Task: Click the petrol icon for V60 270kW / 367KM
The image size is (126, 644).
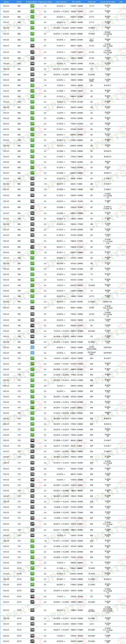Action: 32,302
